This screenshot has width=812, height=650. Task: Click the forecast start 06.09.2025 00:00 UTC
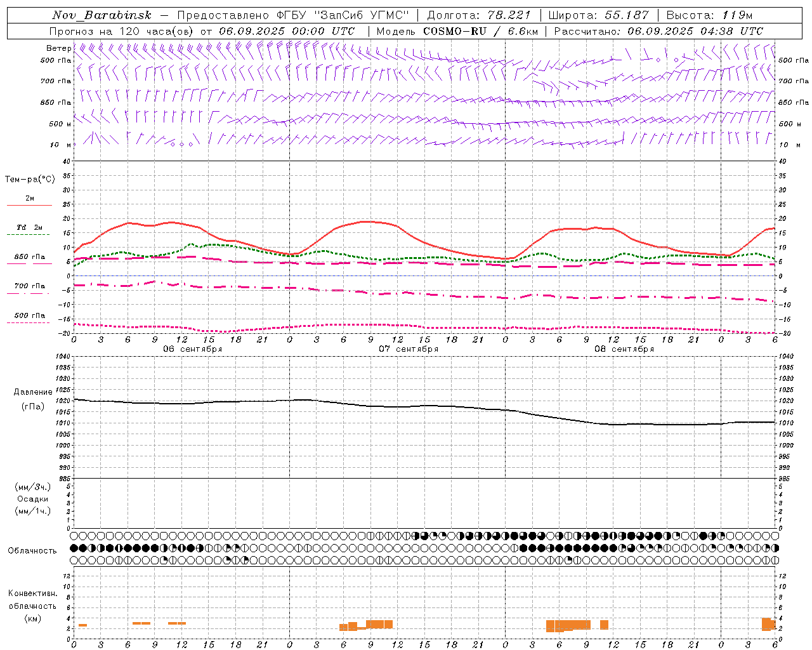tap(287, 31)
